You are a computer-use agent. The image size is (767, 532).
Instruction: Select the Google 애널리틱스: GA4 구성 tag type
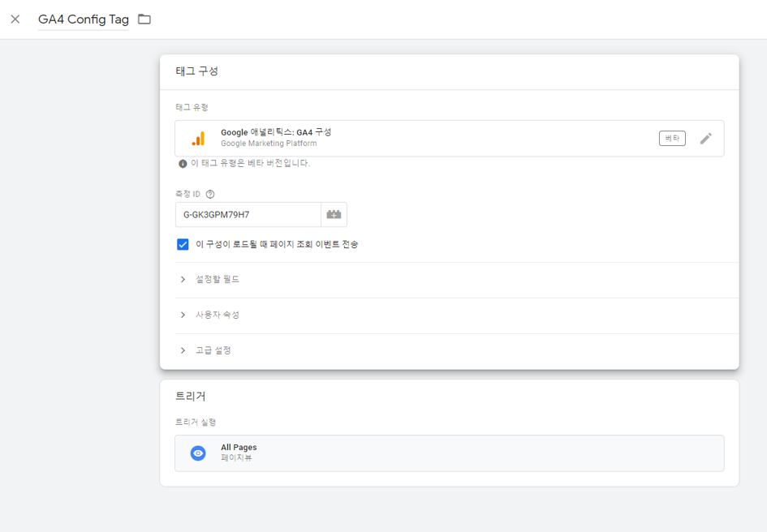(449, 139)
